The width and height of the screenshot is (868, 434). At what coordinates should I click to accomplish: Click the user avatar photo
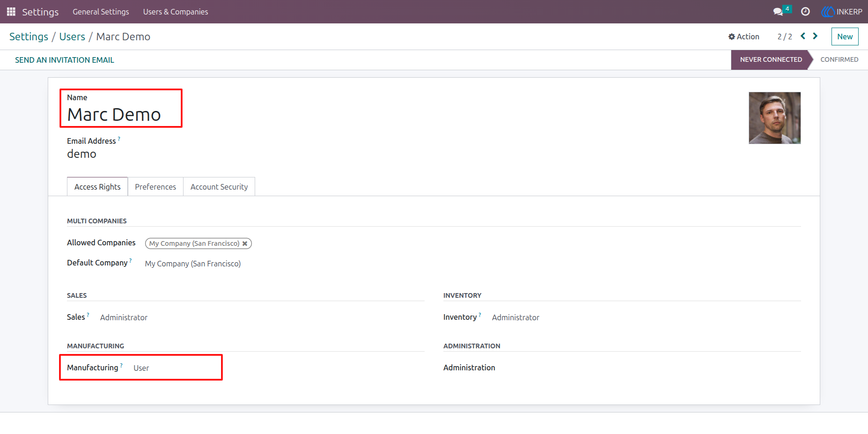click(x=774, y=118)
